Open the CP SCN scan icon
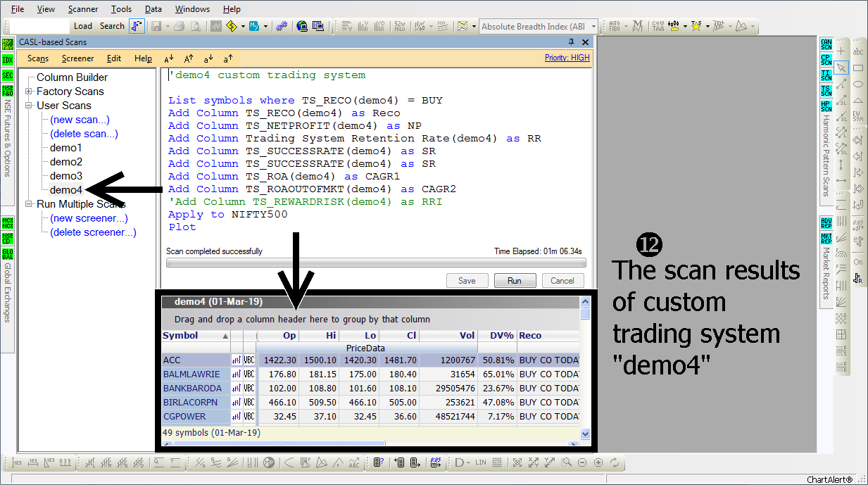Image resolution: width=868 pixels, height=485 pixels. tap(826, 60)
